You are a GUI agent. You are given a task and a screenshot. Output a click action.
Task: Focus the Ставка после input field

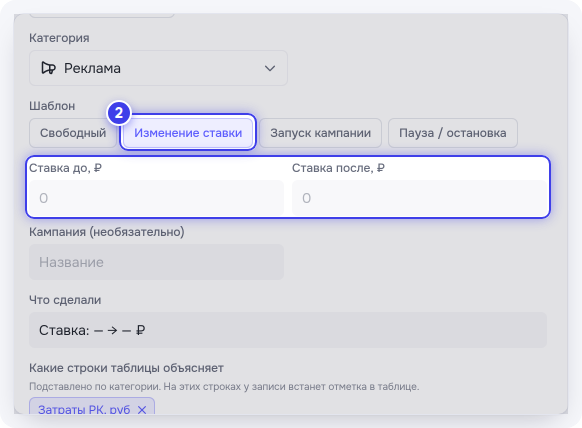click(419, 198)
